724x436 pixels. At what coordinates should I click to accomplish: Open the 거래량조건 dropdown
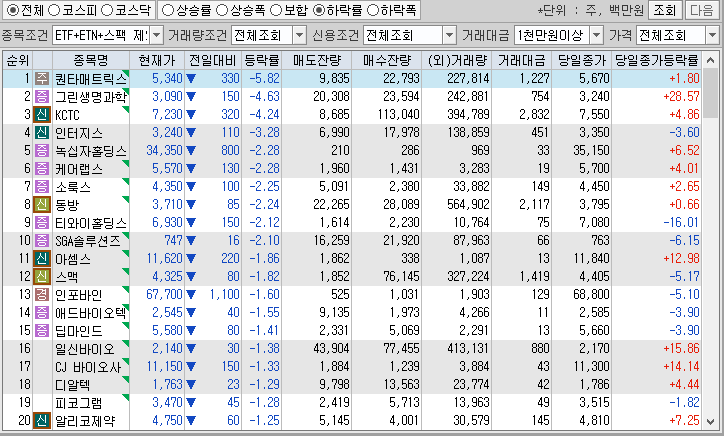point(300,35)
